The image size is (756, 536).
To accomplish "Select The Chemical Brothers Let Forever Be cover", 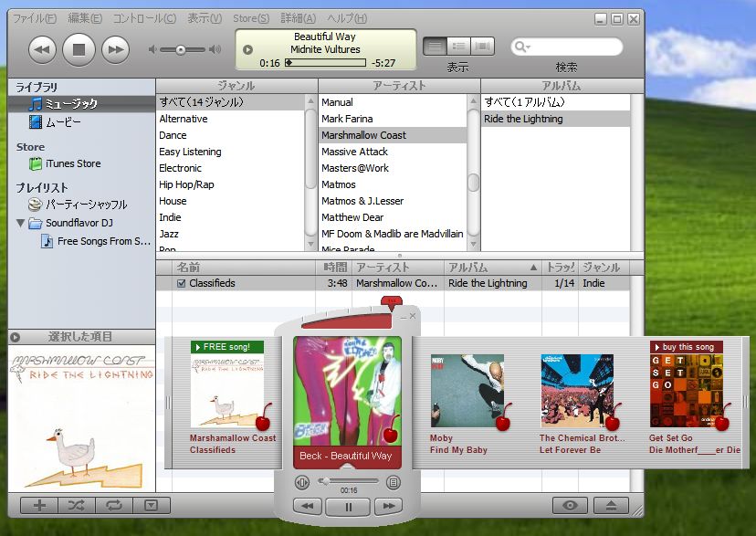I will click(577, 391).
